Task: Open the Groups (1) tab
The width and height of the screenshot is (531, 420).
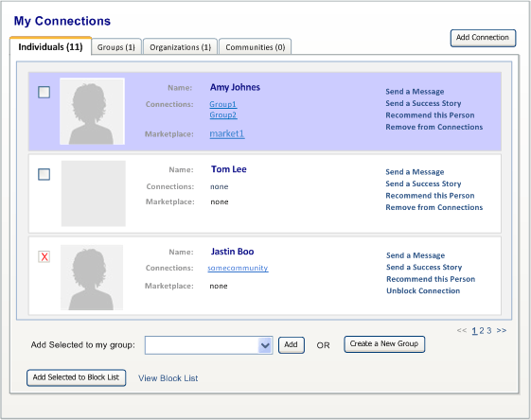Action: click(x=116, y=47)
